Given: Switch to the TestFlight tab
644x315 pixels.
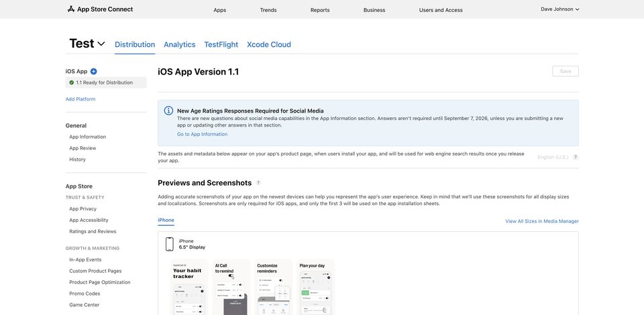Looking at the screenshot, I should (221, 44).
